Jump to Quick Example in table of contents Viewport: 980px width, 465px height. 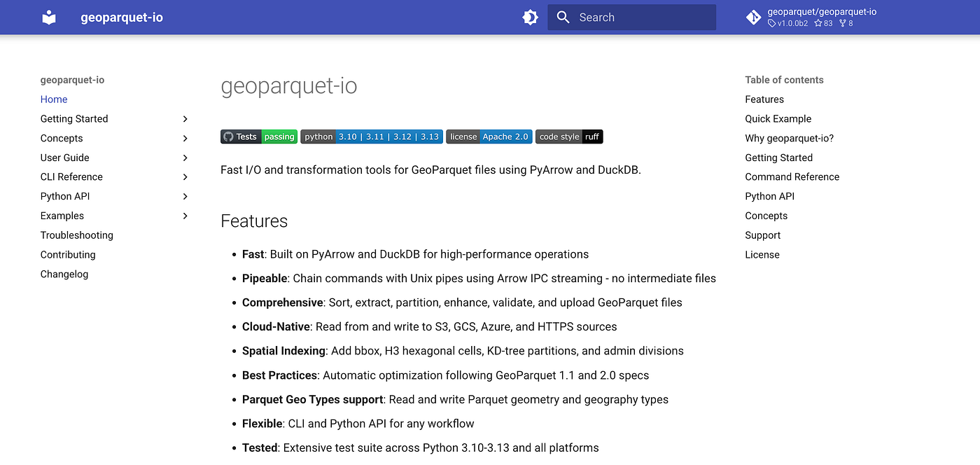tap(778, 119)
